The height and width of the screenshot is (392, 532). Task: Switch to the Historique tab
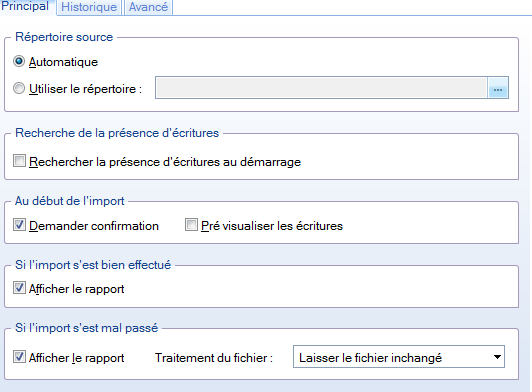[x=89, y=7]
